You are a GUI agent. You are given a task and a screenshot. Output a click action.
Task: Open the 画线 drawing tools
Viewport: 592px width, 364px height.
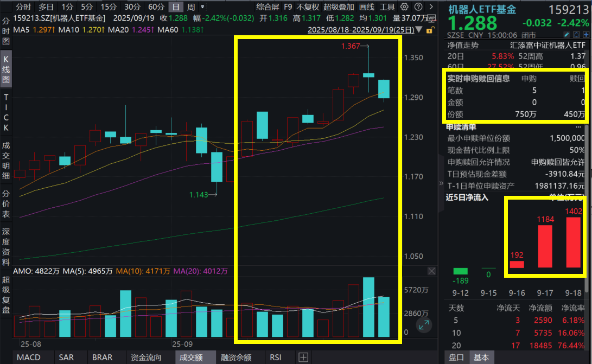pyautogui.click(x=367, y=7)
